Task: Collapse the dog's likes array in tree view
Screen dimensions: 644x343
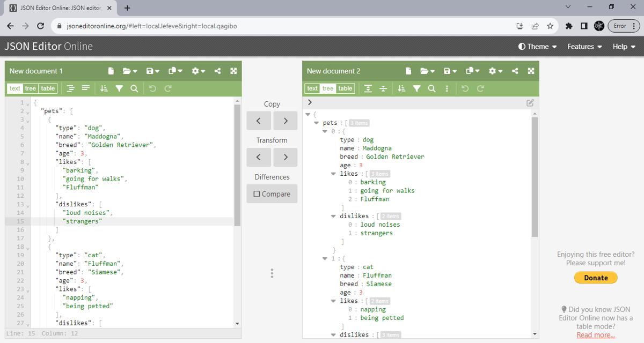Action: pos(333,173)
